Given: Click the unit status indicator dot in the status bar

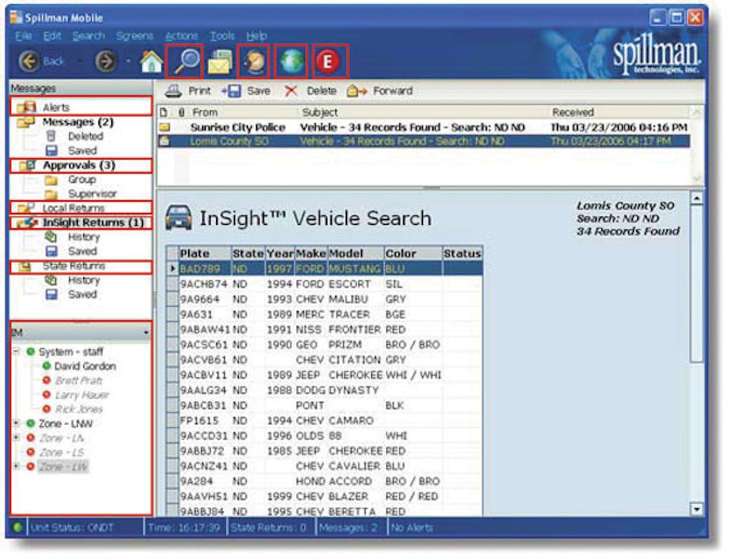Looking at the screenshot, I should click(x=17, y=527).
